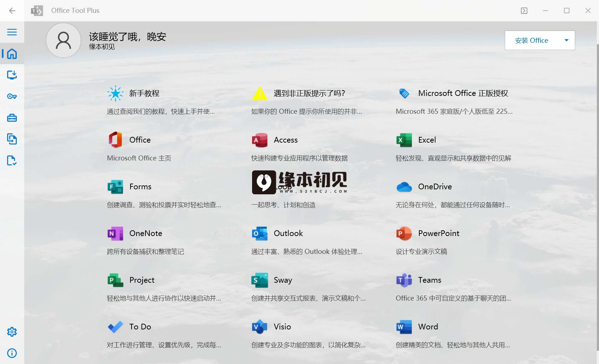Click the Teams title text

pos(430,280)
